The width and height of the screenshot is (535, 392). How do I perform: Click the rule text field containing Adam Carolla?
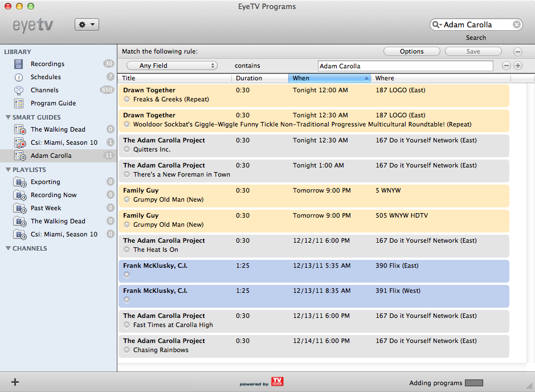[405, 66]
